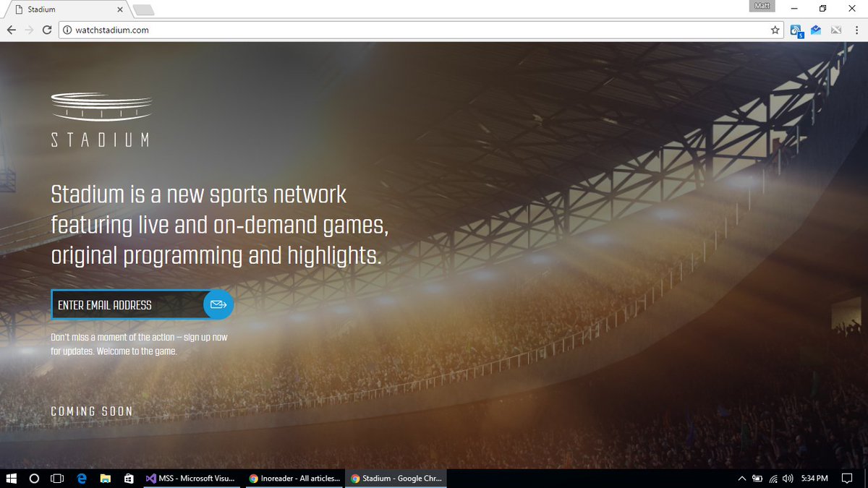The width and height of the screenshot is (868, 488).
Task: Click the Stadium - Google Chrome taskbar button
Action: pos(396,478)
